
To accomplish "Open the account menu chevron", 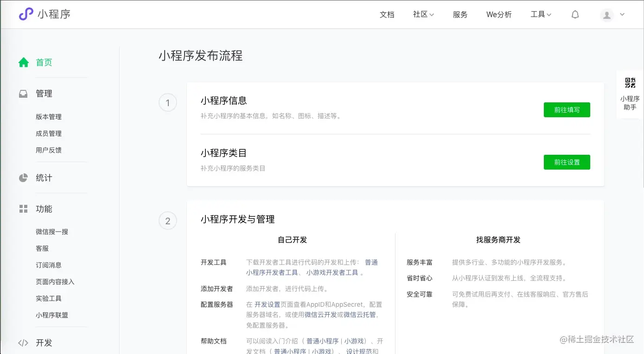I will (x=622, y=14).
